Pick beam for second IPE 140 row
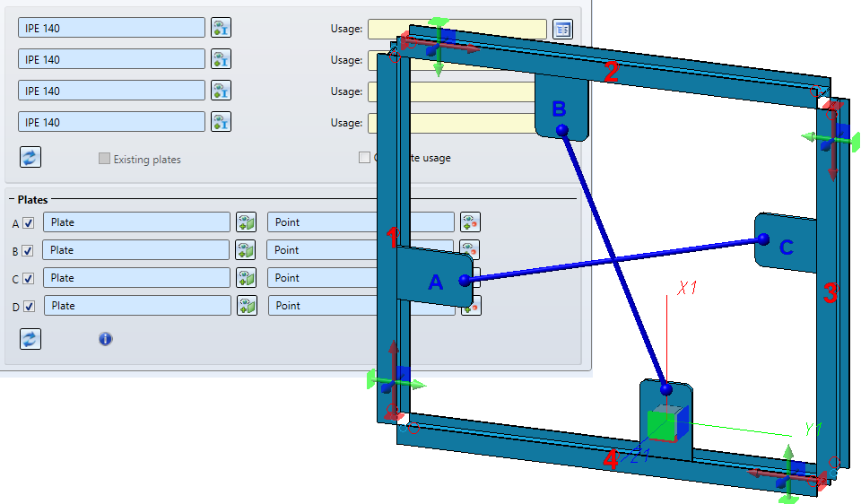This screenshot has width=861, height=504. tap(221, 59)
